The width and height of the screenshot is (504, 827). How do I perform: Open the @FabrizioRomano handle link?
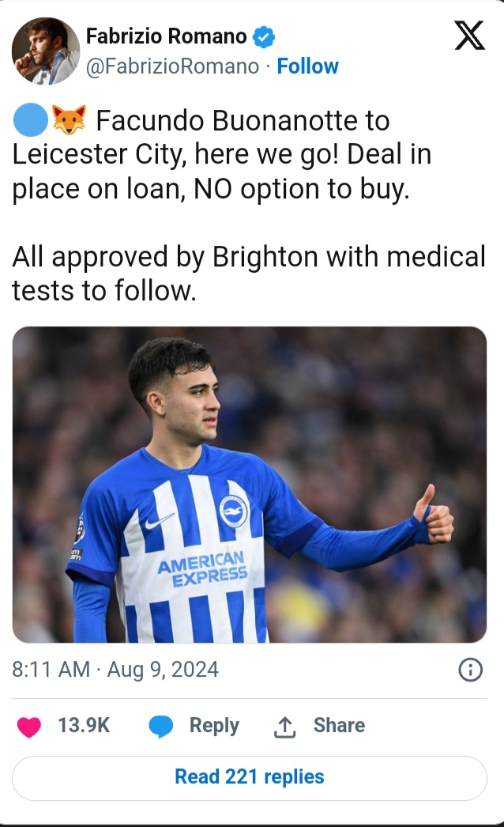pyautogui.click(x=172, y=66)
